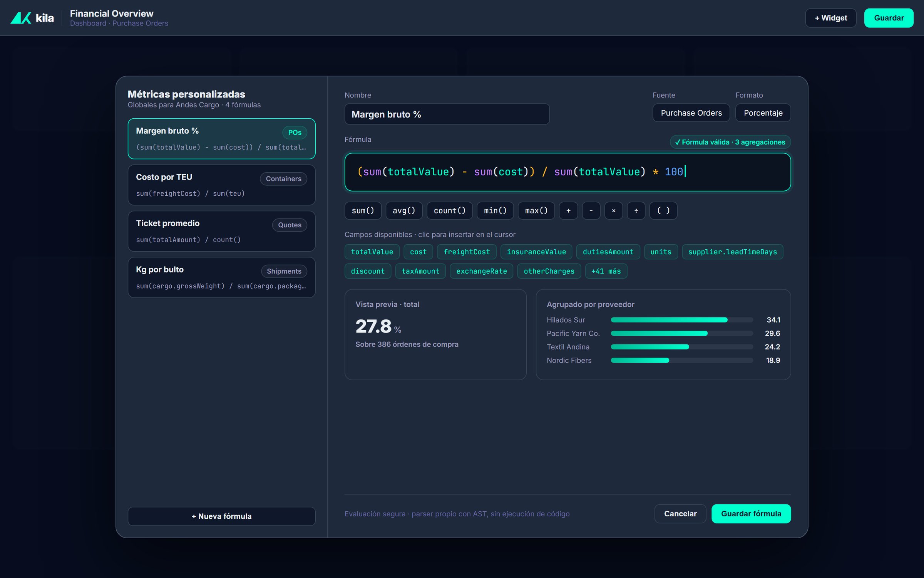Insert the minus operator
The width and height of the screenshot is (924, 578).
click(x=591, y=210)
